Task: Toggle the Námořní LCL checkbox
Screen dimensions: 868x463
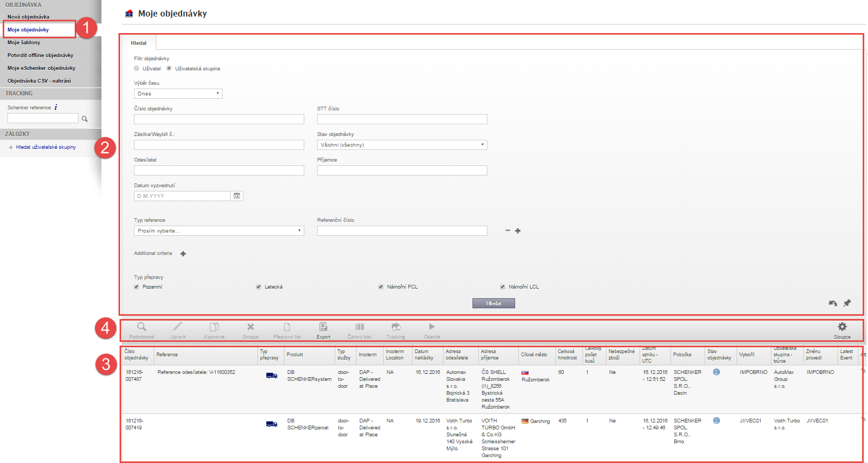Action: point(503,287)
